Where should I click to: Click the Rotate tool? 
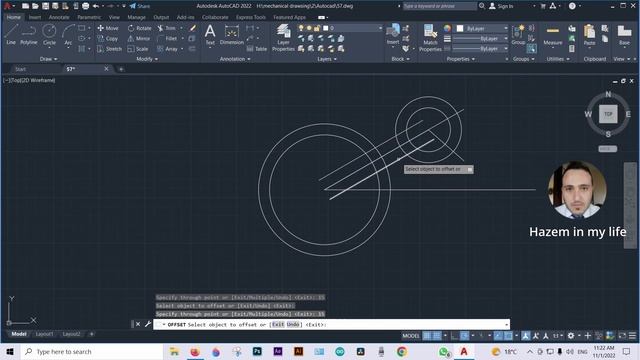(x=140, y=28)
